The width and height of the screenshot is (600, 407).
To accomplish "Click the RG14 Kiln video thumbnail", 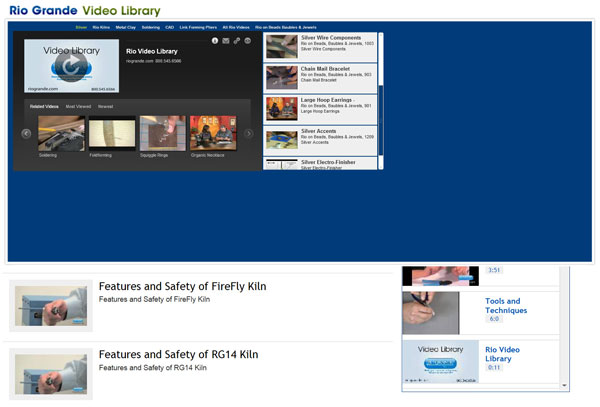I will pos(51,374).
